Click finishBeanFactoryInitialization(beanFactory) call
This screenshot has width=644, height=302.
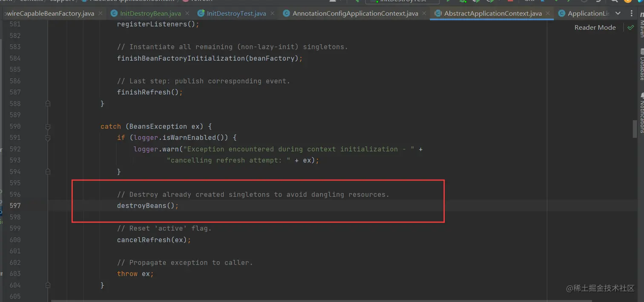pos(210,58)
